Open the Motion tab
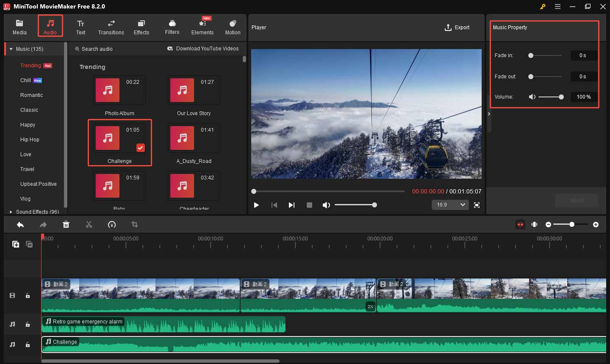 click(233, 27)
